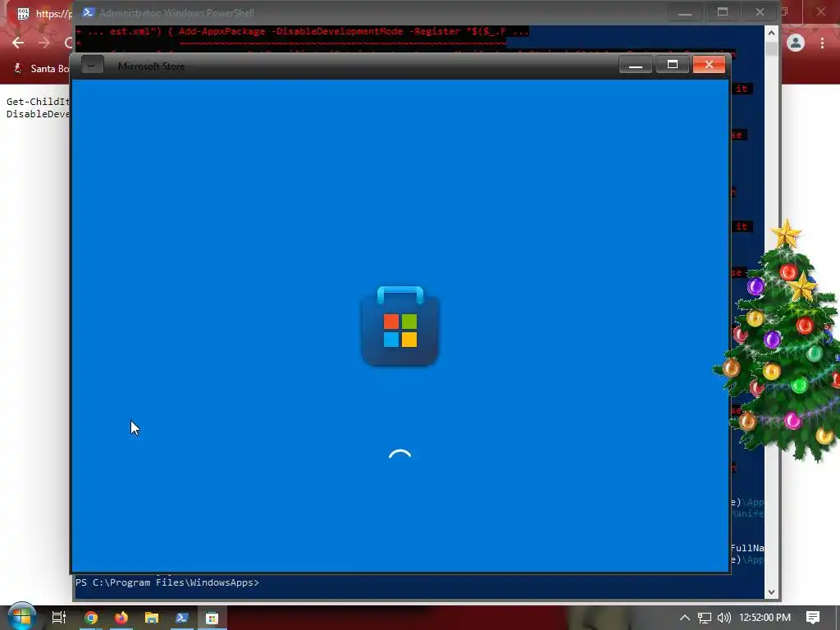Open Chrome three-dot menu
840x630 pixels.
[x=822, y=43]
